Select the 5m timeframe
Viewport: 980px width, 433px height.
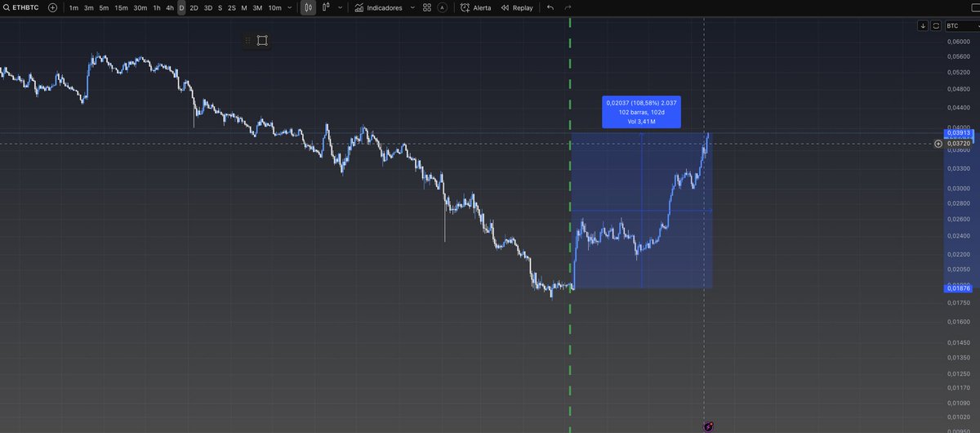(x=104, y=7)
